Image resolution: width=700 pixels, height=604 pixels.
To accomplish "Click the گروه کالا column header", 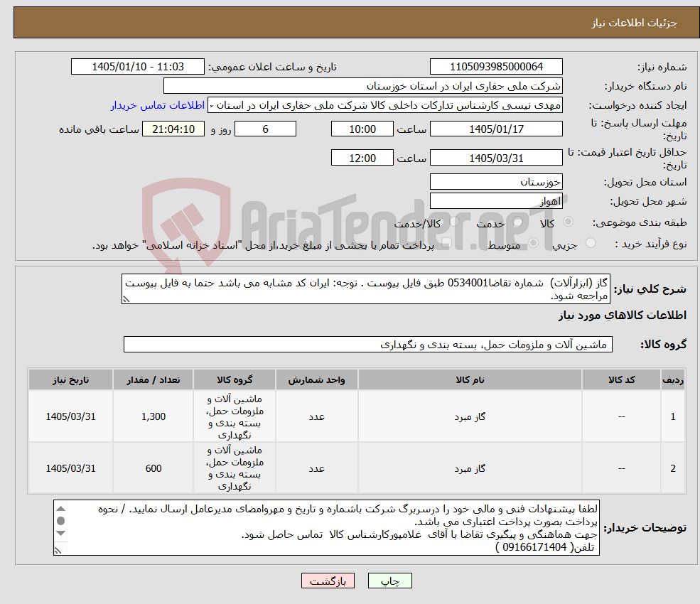I will click(x=235, y=380).
